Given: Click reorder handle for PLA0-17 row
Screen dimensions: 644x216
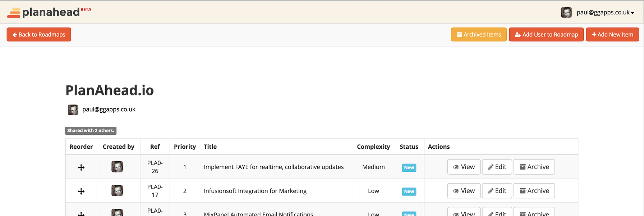Looking at the screenshot, I should click(81, 191).
